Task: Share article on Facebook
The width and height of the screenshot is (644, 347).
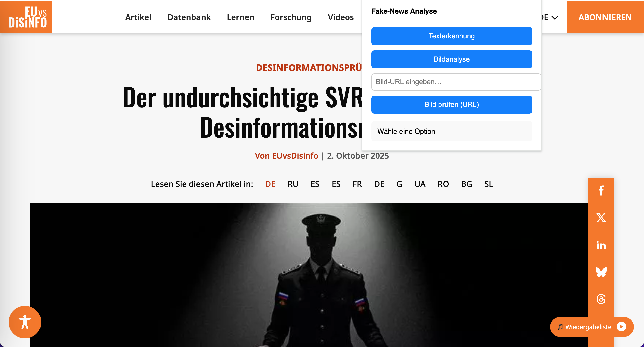Action: point(601,191)
